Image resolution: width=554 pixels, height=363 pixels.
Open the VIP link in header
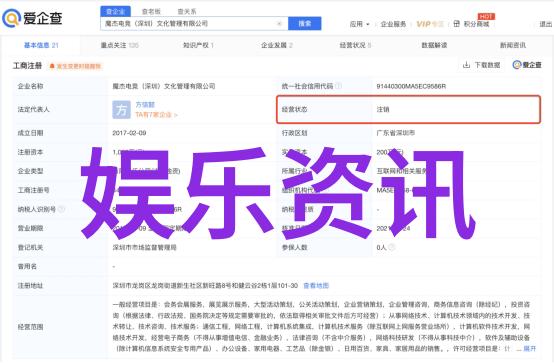coord(430,24)
